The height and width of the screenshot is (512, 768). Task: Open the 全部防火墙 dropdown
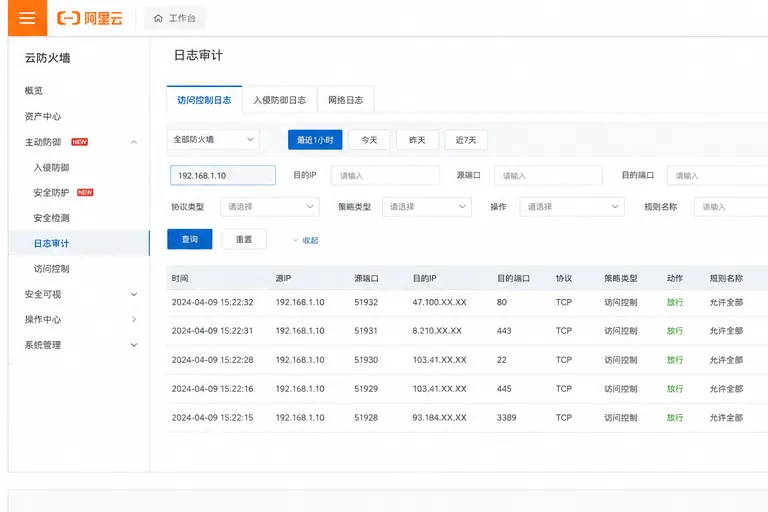click(213, 140)
